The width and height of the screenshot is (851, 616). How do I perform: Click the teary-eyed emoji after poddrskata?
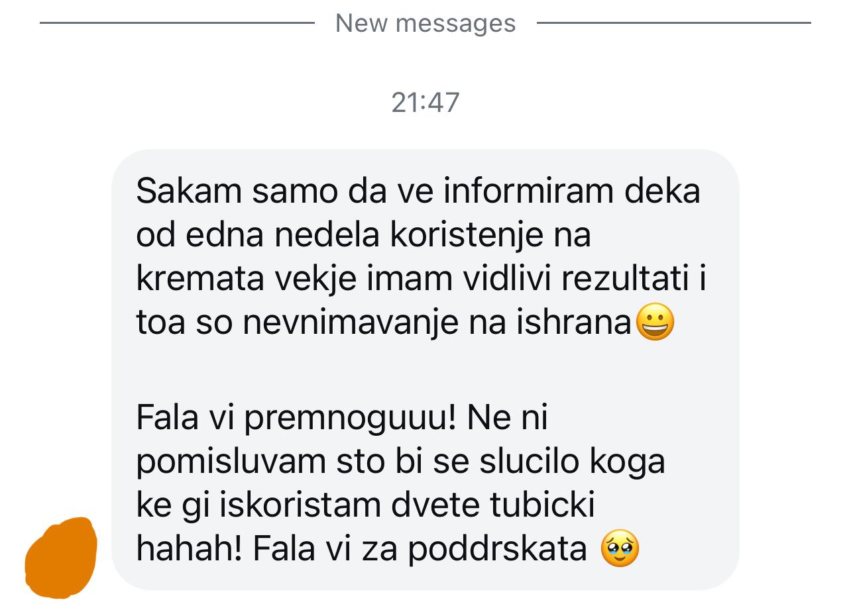[x=620, y=548]
